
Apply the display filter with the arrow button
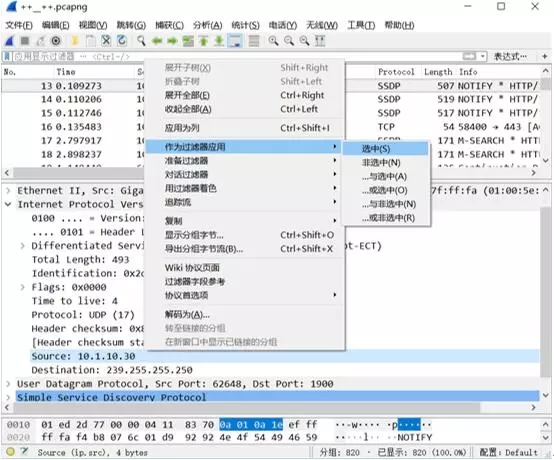tap(470, 56)
